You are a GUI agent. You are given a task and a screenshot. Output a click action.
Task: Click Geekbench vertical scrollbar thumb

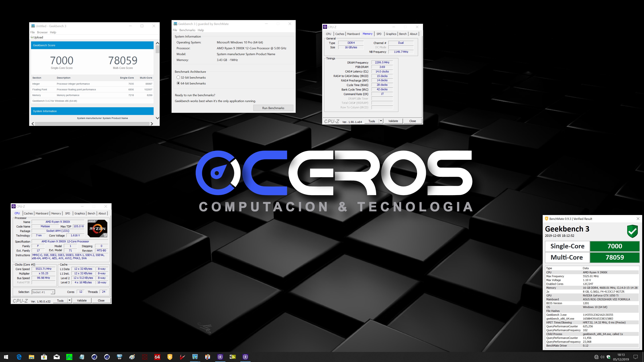click(x=157, y=49)
